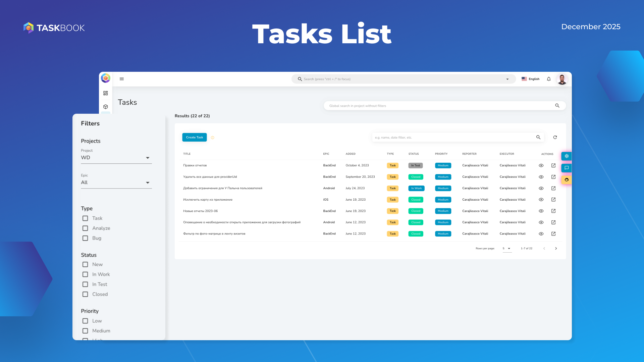
Task: Select the package box icon in sidebar
Action: 106,106
